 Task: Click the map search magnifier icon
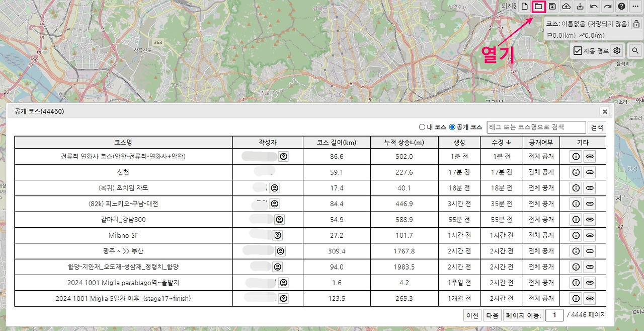635,51
